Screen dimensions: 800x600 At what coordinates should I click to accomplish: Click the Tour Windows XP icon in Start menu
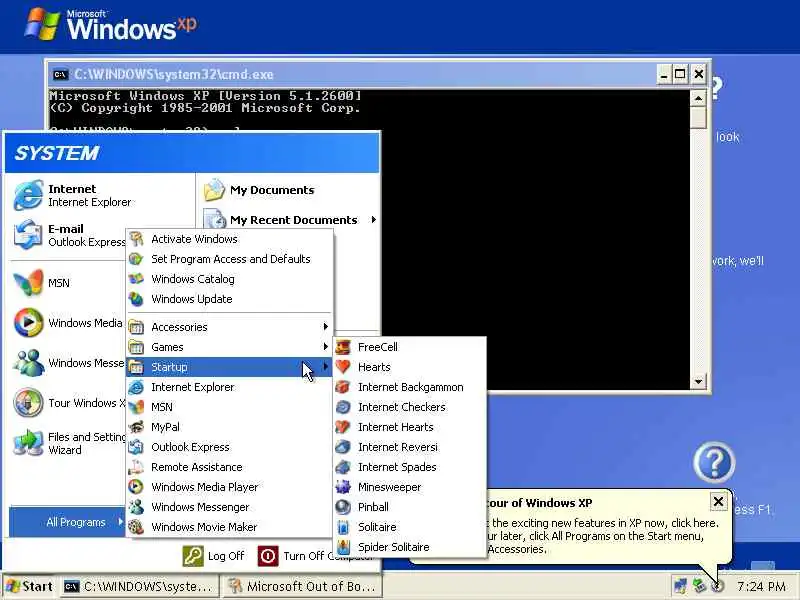[x=28, y=403]
